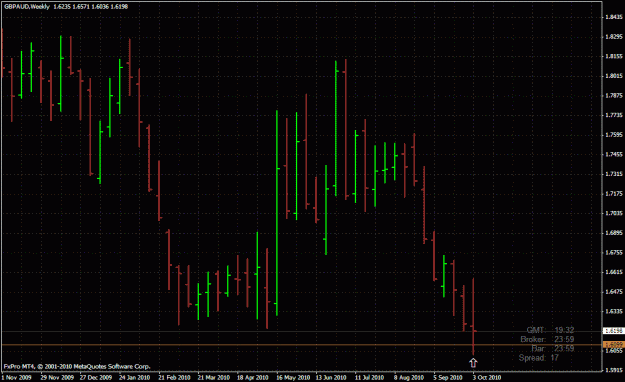Click the 1.8435 price scale label
625x382 pixels.
[613, 17]
